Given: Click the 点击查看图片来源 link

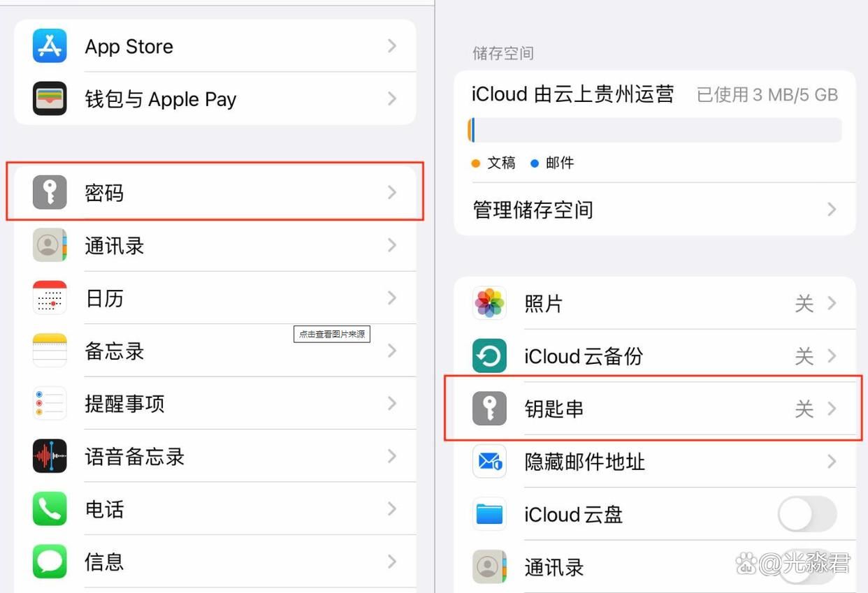Looking at the screenshot, I should [332, 335].
